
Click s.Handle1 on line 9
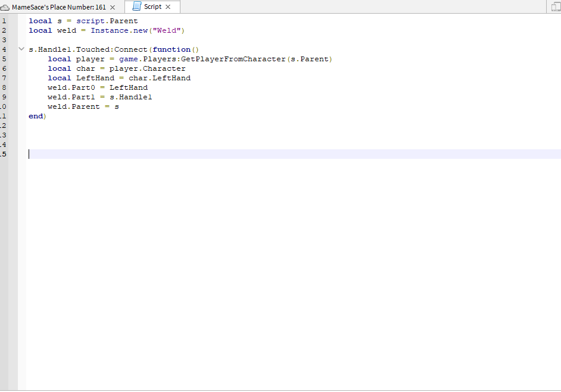131,96
